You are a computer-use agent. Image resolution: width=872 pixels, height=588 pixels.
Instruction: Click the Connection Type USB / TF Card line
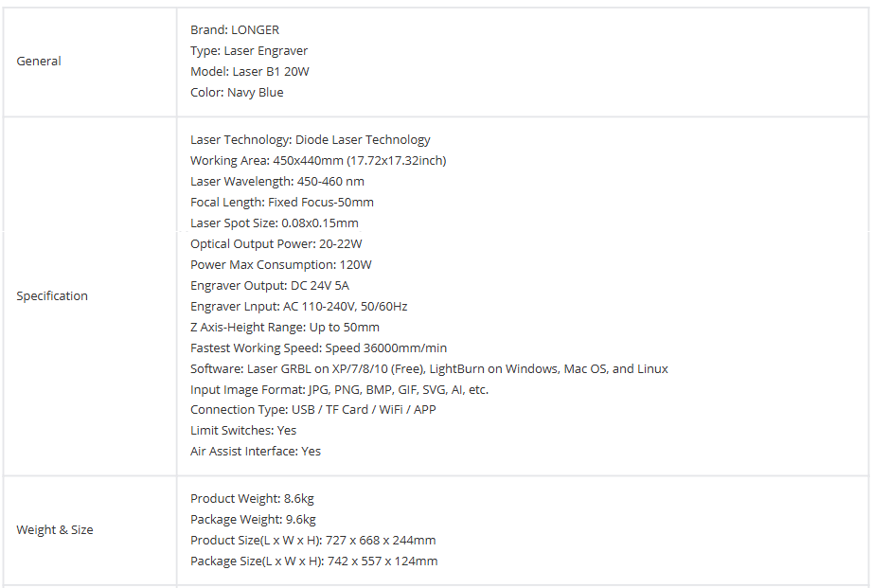313,410
